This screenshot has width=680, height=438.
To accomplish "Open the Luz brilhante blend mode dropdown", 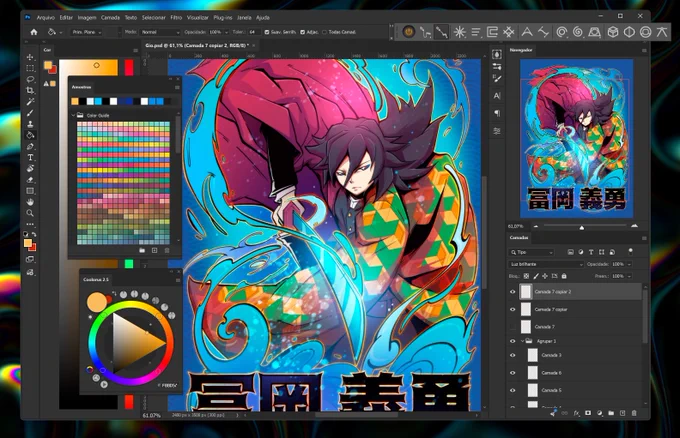I will click(x=546, y=264).
